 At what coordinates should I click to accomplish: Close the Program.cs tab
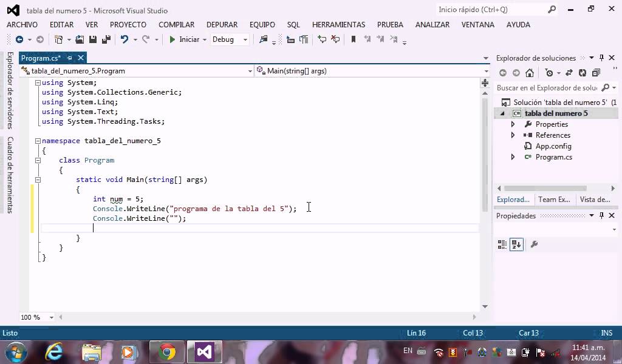pyautogui.click(x=81, y=58)
